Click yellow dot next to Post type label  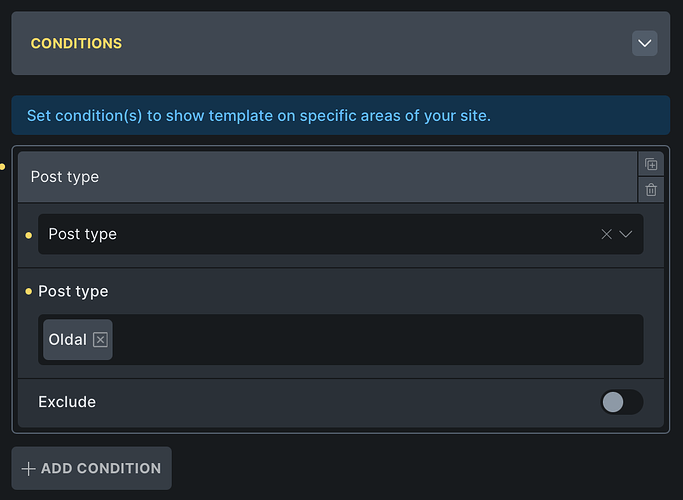(x=28, y=291)
